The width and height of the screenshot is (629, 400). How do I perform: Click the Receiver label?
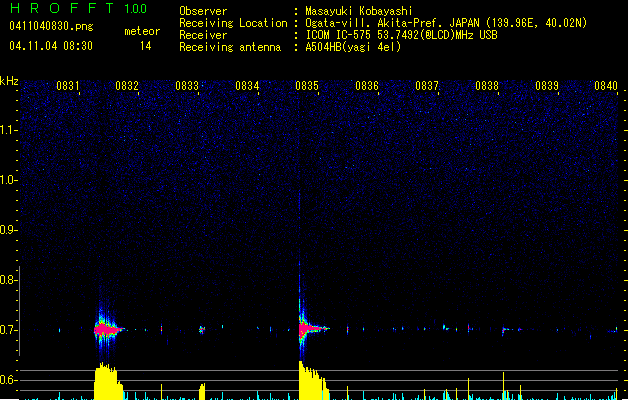coord(203,35)
